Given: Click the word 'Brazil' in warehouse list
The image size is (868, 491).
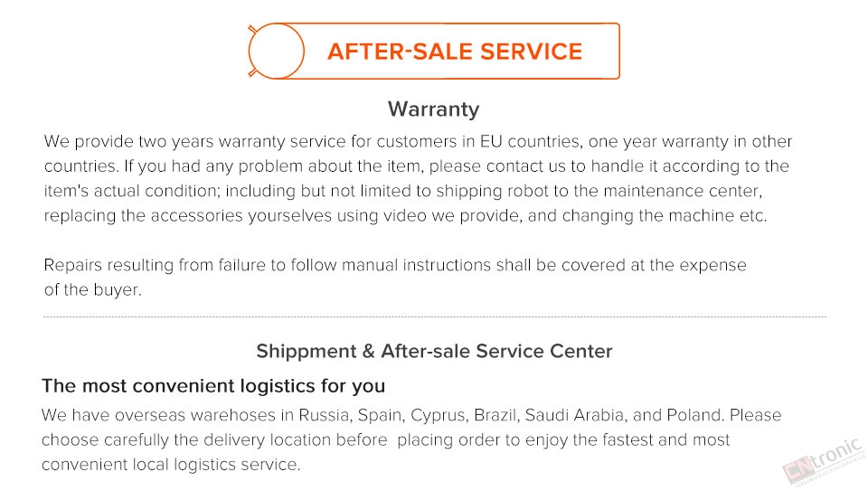Looking at the screenshot, I should (495, 415).
